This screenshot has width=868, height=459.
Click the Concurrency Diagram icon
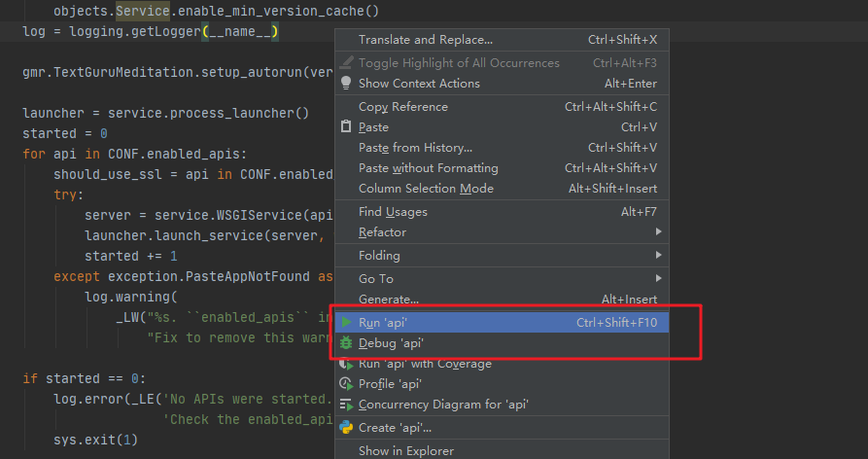pos(346,405)
